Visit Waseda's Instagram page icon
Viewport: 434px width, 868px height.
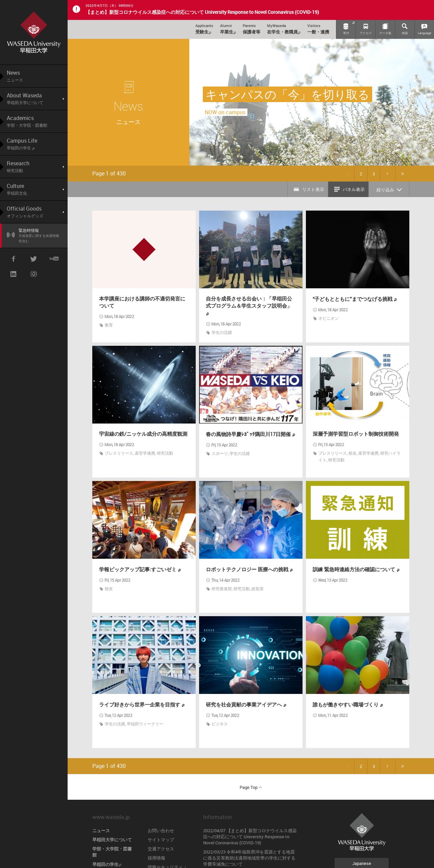click(34, 274)
